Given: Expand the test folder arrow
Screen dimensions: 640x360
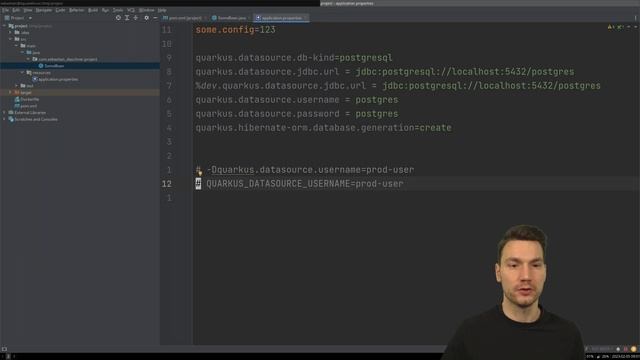Looking at the screenshot, I should [16, 86].
